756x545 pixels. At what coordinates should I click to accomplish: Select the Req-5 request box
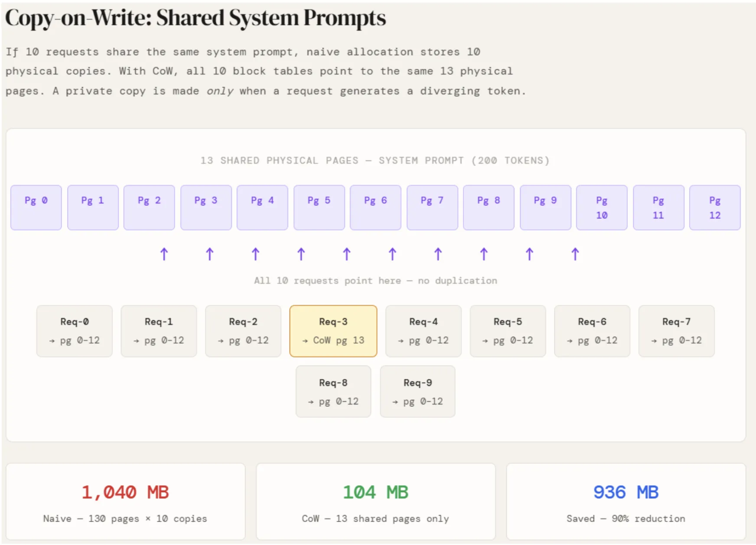click(508, 331)
